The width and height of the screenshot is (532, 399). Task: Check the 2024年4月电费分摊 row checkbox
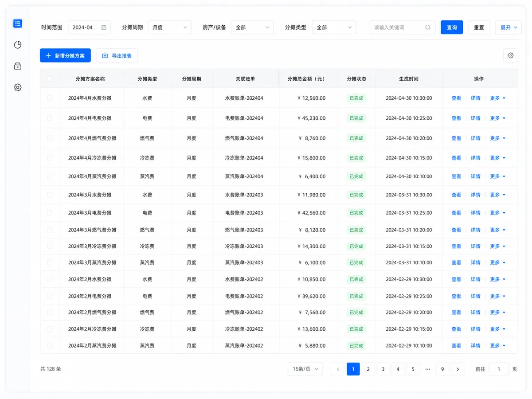coord(49,118)
